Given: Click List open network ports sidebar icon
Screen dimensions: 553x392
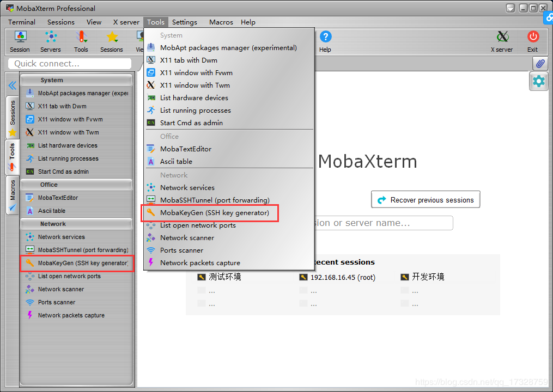Looking at the screenshot, I should click(x=30, y=276).
